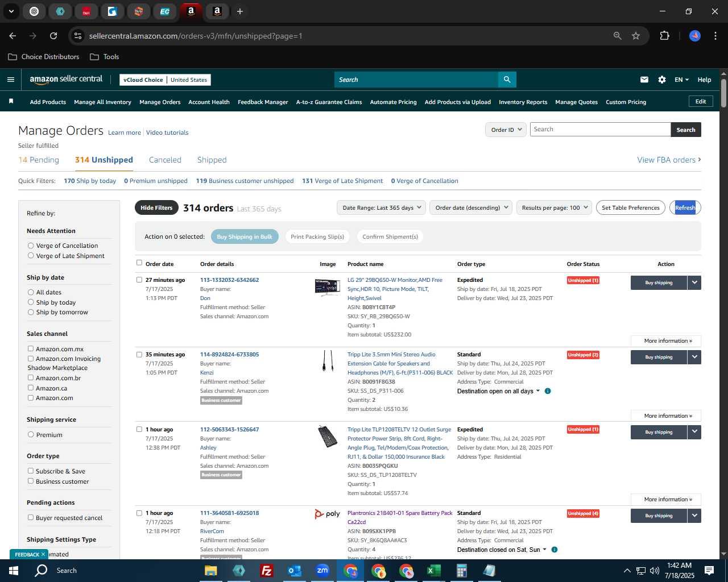
Task: Open the hamburger navigation menu
Action: click(x=11, y=80)
